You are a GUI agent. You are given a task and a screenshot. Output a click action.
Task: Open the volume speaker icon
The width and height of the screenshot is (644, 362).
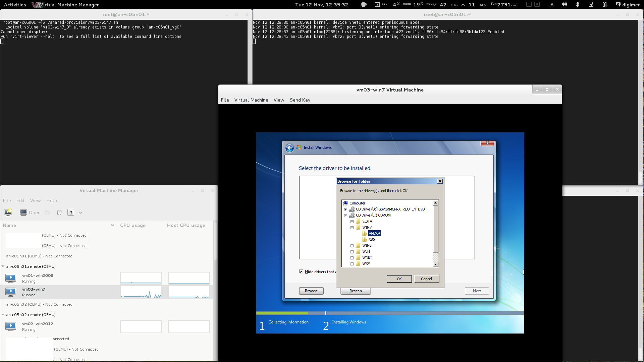pos(564,4)
